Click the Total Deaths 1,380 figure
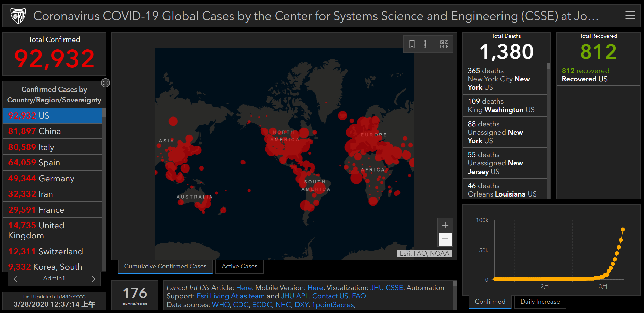Screen dimensions: 644x313 tap(506, 52)
